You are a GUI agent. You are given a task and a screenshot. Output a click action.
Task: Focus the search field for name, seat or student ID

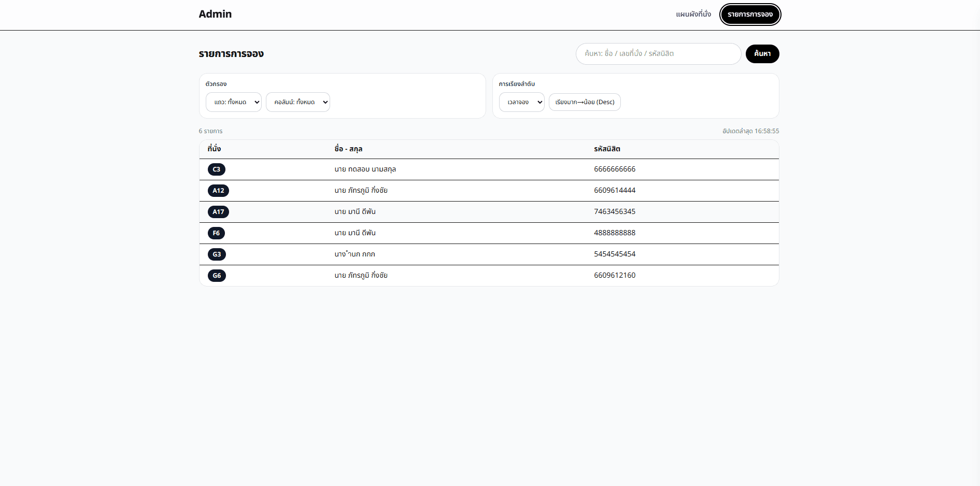tap(658, 54)
